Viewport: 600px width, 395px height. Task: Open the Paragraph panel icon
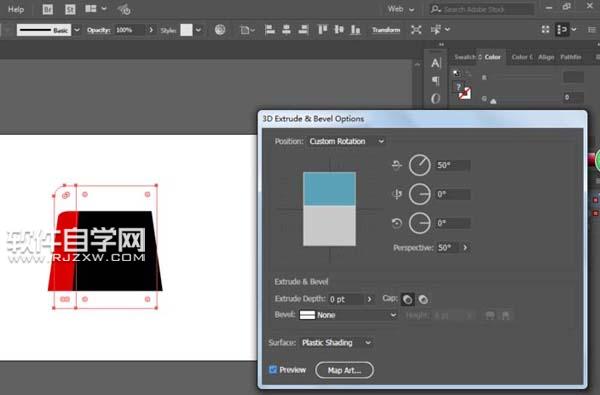[436, 80]
